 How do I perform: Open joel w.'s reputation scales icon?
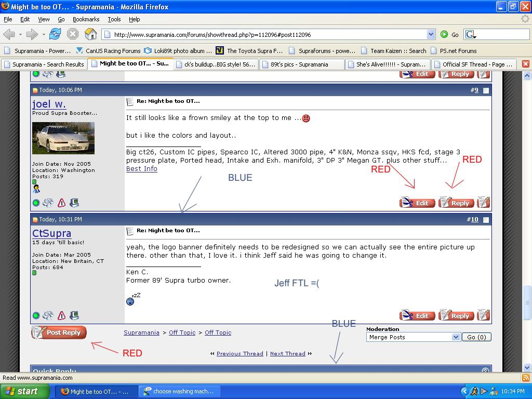click(48, 203)
